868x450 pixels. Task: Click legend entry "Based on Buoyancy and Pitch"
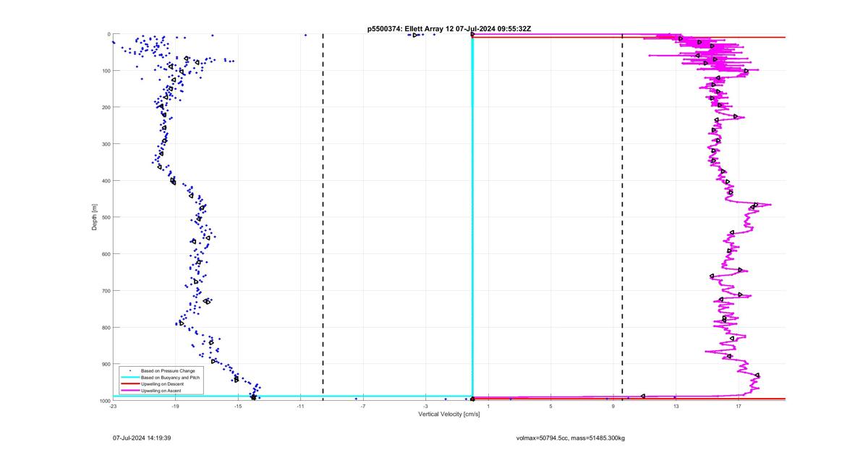pos(171,378)
